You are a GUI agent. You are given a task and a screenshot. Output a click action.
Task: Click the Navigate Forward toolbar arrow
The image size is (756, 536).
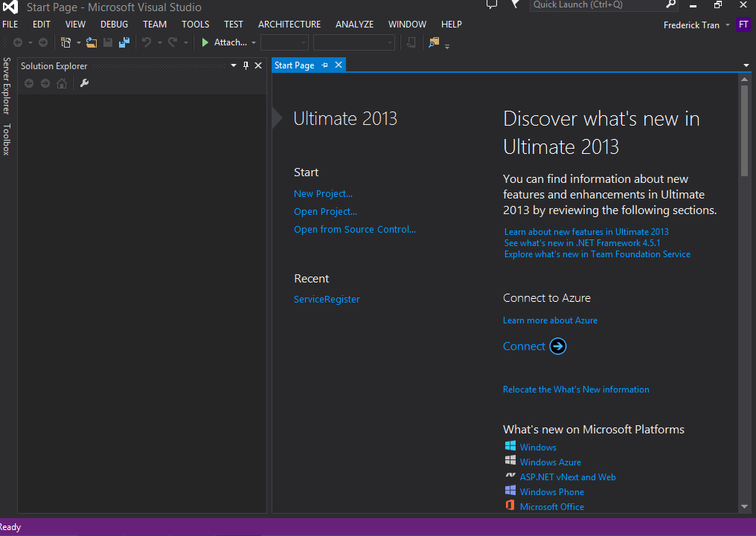pyautogui.click(x=43, y=43)
